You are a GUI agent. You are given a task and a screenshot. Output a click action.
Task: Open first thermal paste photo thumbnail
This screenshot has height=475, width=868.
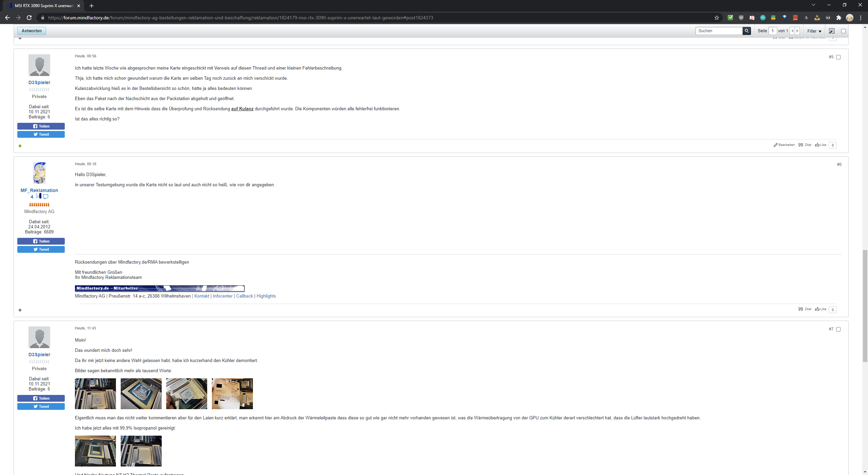click(x=95, y=394)
